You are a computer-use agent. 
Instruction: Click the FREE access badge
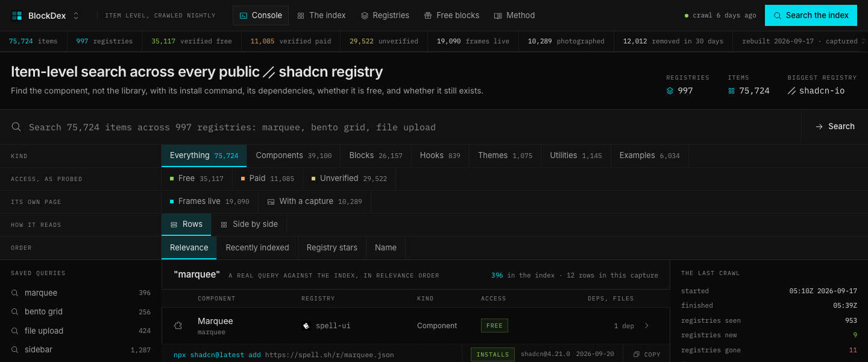coord(494,326)
